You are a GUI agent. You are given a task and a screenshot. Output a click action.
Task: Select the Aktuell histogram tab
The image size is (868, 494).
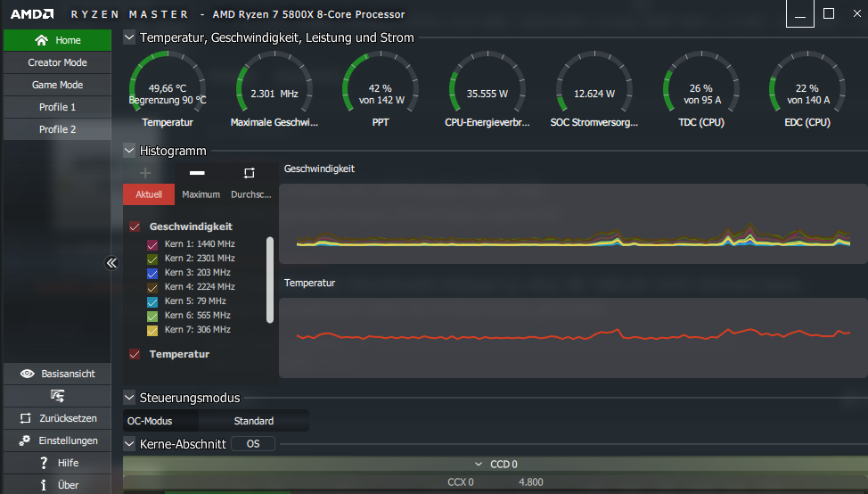click(148, 194)
